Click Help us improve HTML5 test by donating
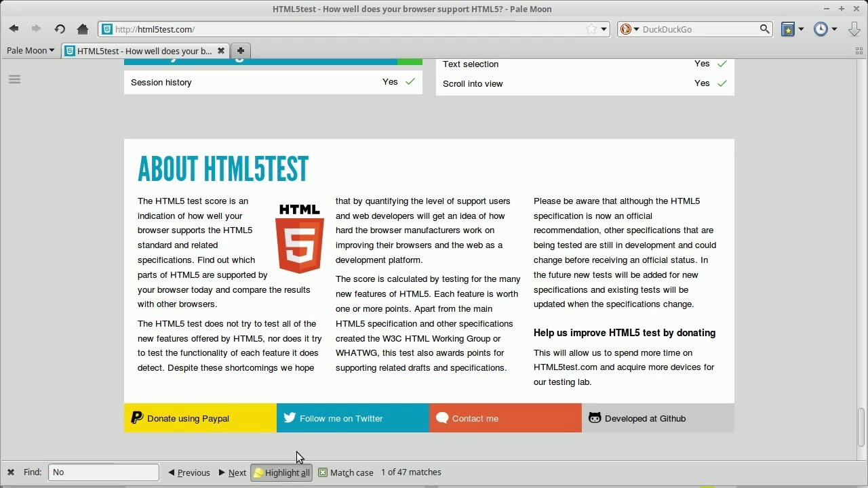868x488 pixels. (625, 333)
